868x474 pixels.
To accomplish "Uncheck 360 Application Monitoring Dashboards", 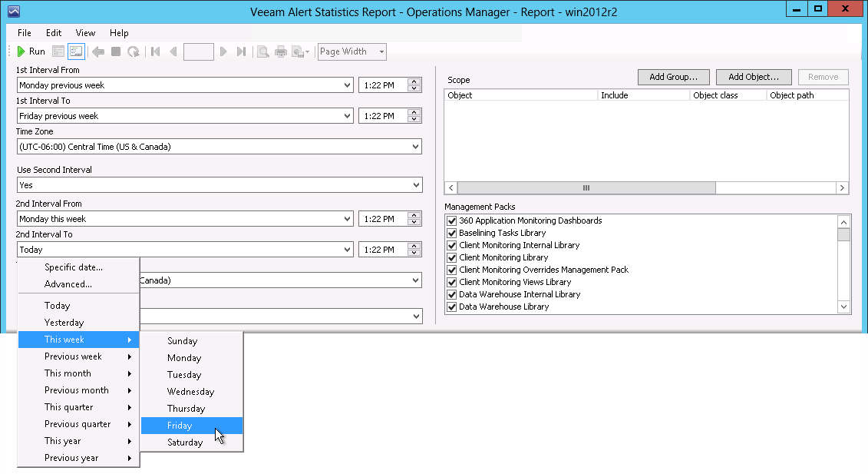I will click(452, 220).
